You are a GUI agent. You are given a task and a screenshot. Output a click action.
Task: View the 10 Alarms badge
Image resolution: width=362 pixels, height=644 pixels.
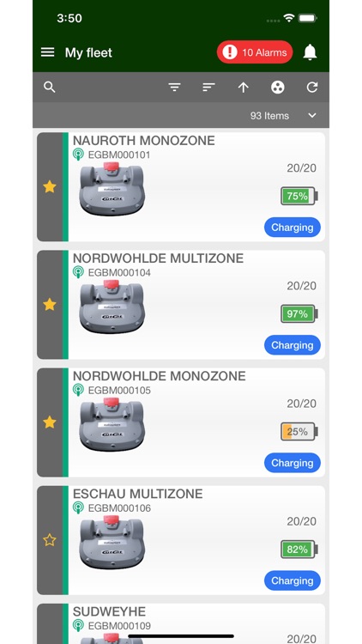point(255,52)
